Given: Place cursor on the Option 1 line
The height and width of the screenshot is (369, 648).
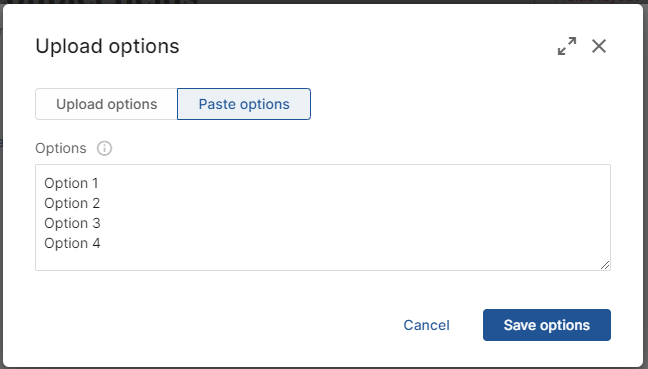Looking at the screenshot, I should [x=71, y=183].
